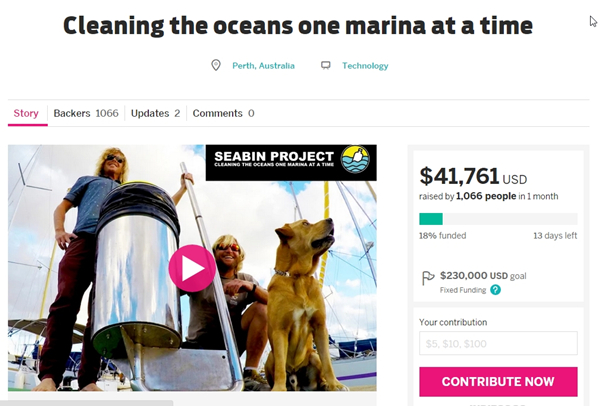This screenshot has height=406, width=600.
Task: Click the campaign title heading
Action: point(298,26)
